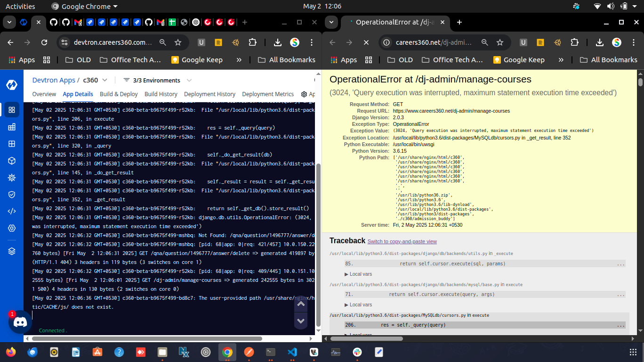Viewport: 644px width, 362px height.
Task: Open the 3/3 Environments dropdown
Action: point(158,80)
